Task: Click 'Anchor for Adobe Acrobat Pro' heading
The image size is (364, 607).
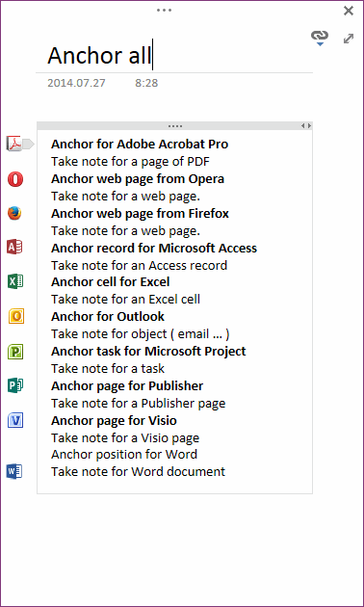Action: pos(140,144)
